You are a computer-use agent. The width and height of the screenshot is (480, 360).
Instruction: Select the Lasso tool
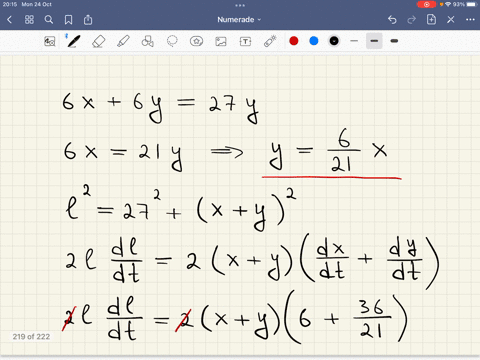point(172,41)
